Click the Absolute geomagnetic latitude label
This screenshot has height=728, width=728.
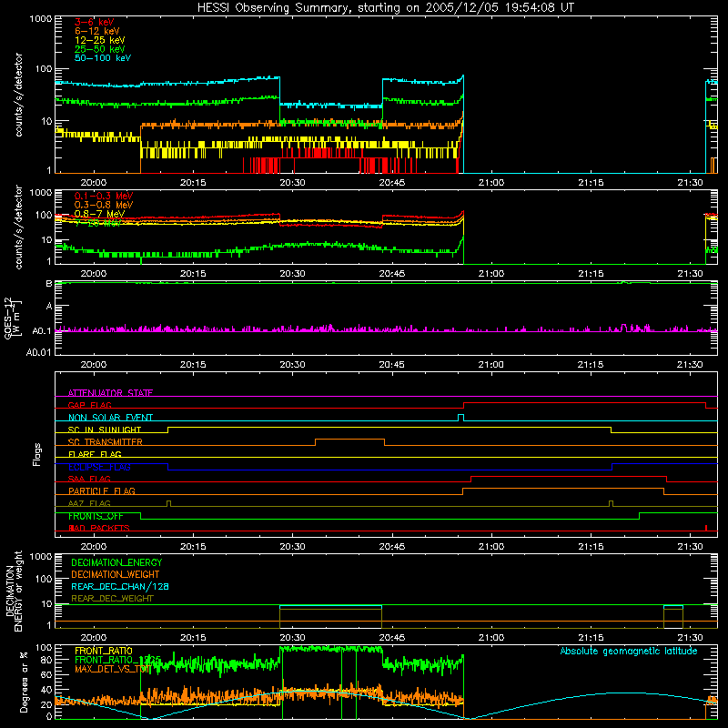pyautogui.click(x=629, y=651)
